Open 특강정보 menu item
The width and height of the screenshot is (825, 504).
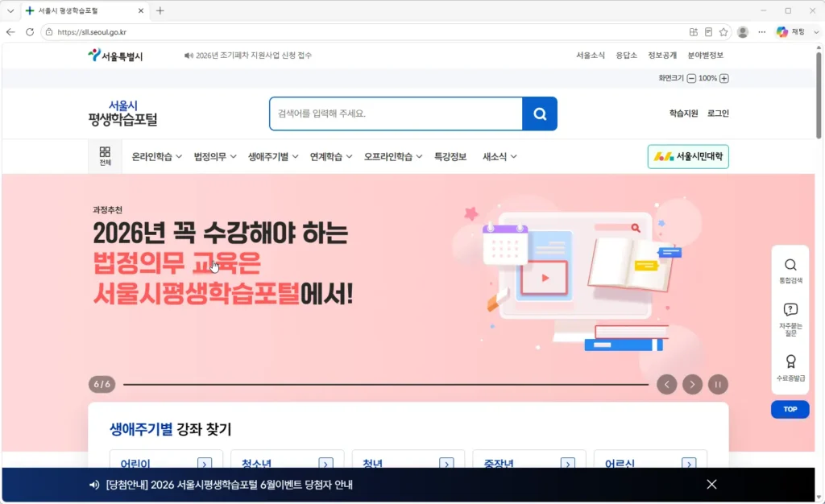[x=450, y=157]
